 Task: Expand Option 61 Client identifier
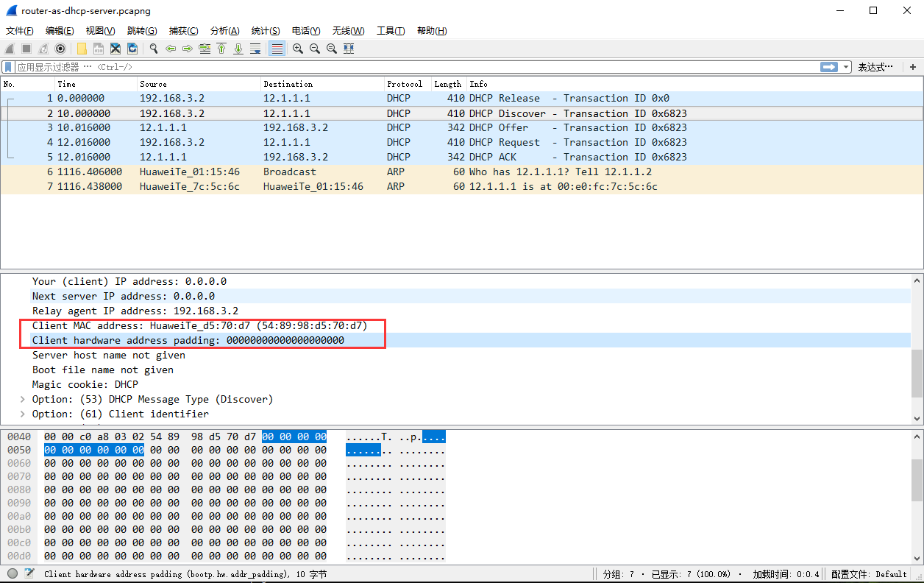pos(23,414)
